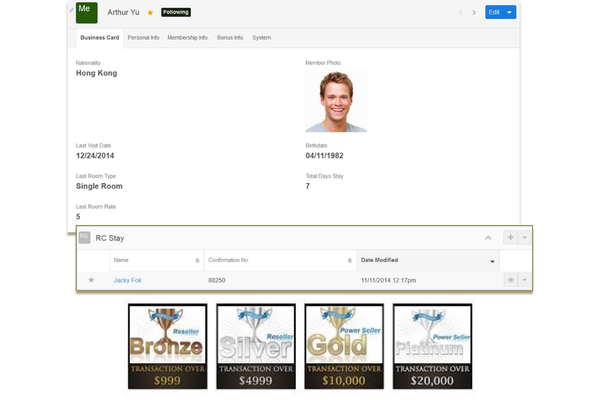Click the Gold Power Seller badge

345,346
